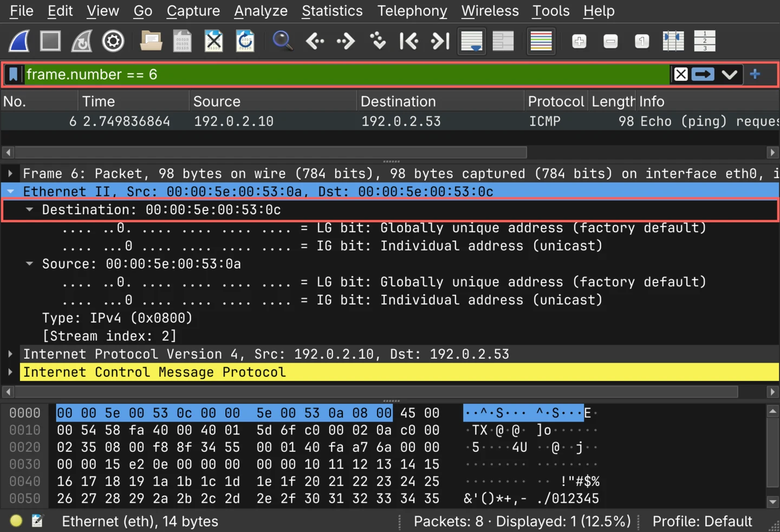780x532 pixels.
Task: Start capturing packets with the shark fin icon
Action: coord(19,41)
